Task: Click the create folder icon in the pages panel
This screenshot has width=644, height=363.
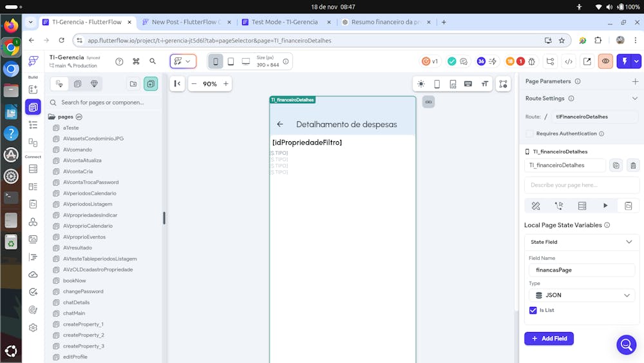Action: [133, 84]
